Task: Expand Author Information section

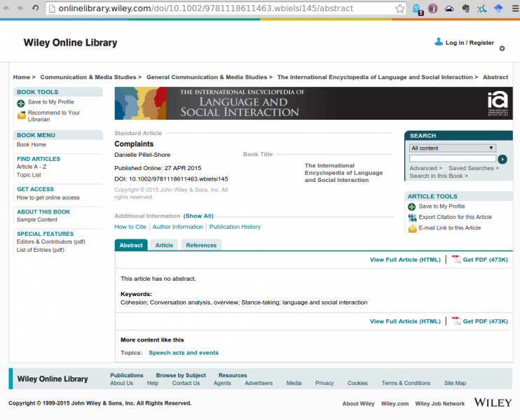Action: point(178,227)
